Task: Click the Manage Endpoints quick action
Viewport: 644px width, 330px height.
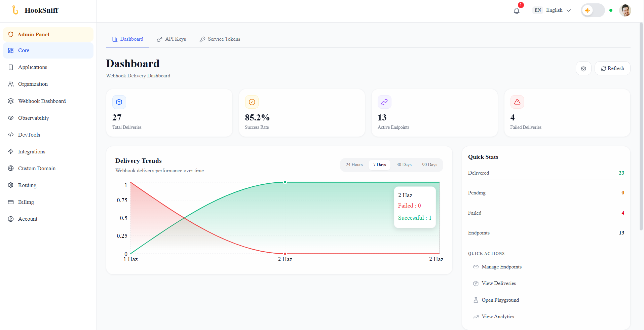Action: [546, 267]
